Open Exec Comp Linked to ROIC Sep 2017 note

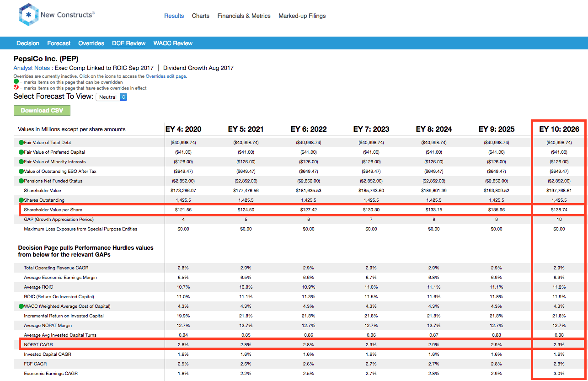tap(104, 68)
